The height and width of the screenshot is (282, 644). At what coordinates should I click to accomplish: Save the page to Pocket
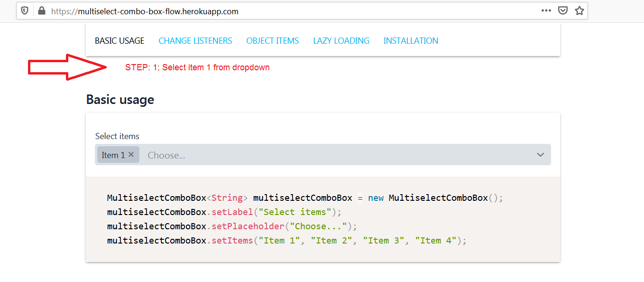tap(563, 11)
